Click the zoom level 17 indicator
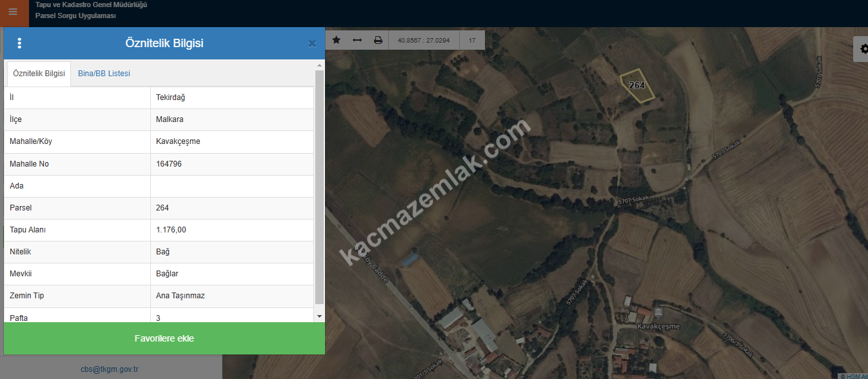 [472, 40]
